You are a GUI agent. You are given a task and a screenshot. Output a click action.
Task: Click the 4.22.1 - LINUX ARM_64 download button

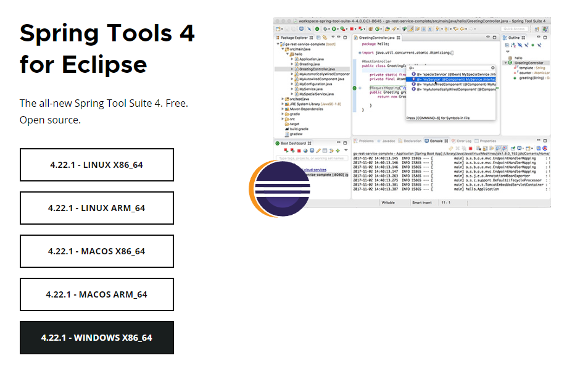(96, 208)
